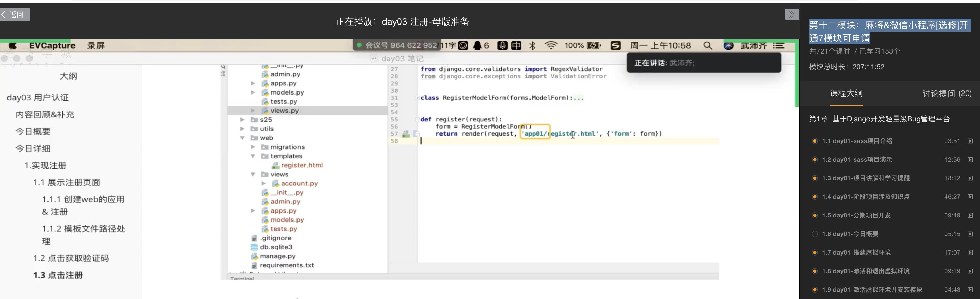Expand the migrations folder
Viewport: 980px width, 299px height.
pos(253,147)
